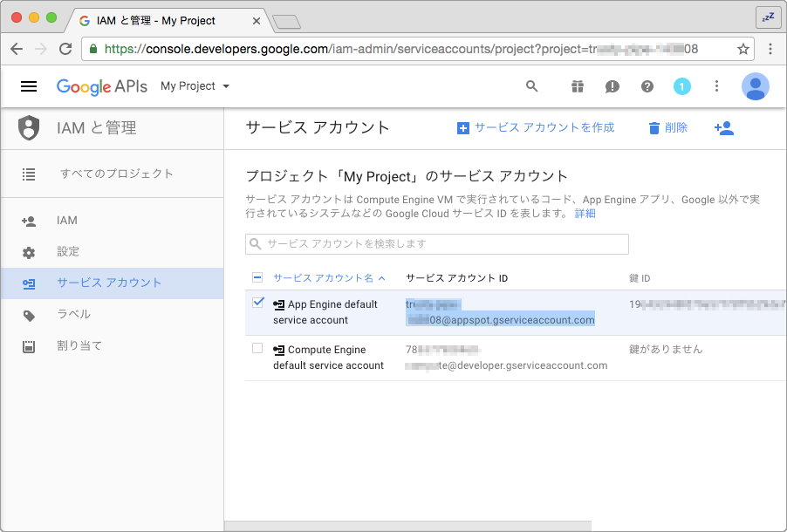The image size is (787, 532).
Task: Open the My Project selector dropdown
Action: [195, 86]
